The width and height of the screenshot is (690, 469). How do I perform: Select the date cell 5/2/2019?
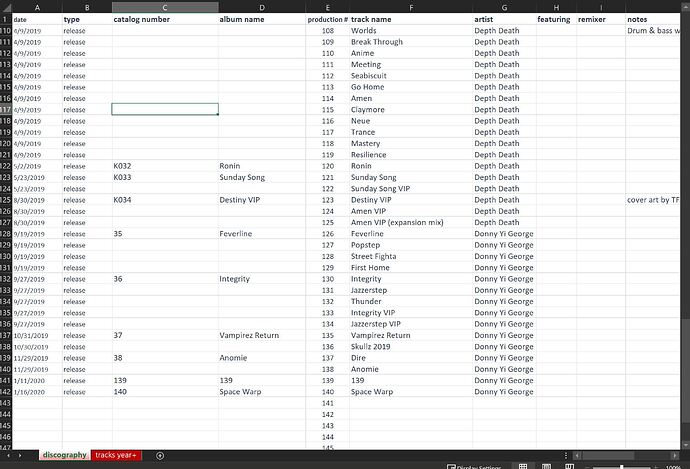click(37, 166)
